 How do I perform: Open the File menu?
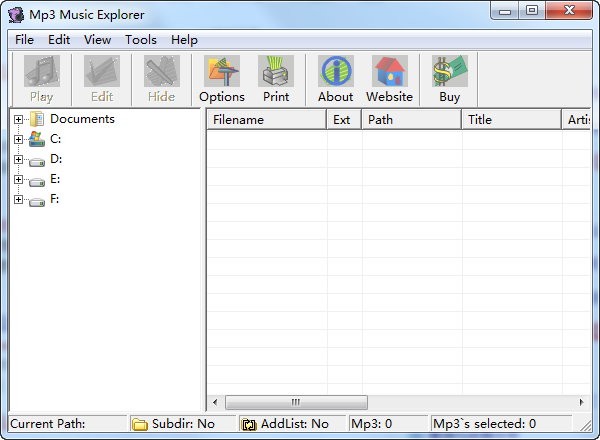pyautogui.click(x=24, y=40)
